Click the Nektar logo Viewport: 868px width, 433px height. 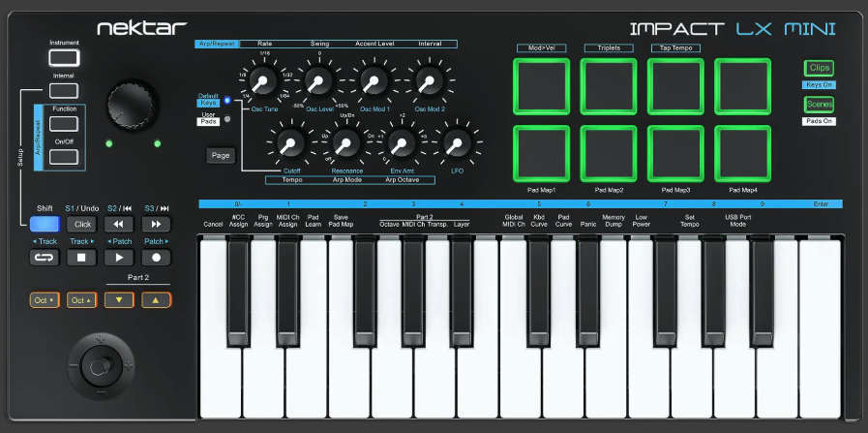(x=142, y=28)
